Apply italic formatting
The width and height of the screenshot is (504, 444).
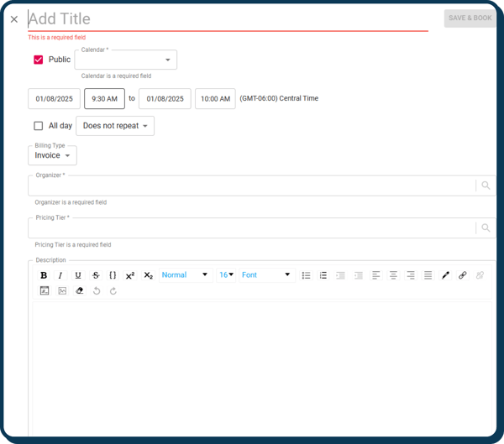click(60, 275)
